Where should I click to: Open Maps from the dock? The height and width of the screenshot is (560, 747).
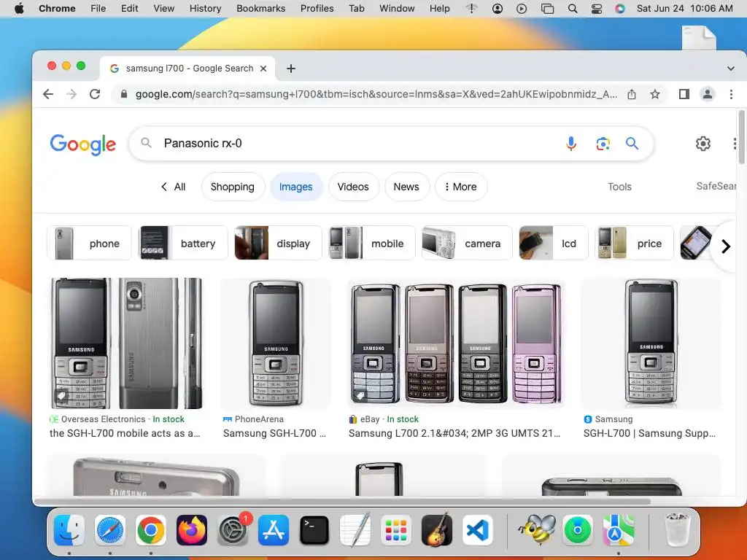619,530
